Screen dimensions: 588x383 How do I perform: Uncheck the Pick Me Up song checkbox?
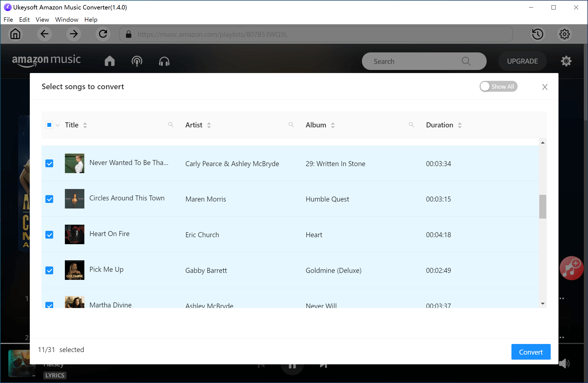(49, 270)
